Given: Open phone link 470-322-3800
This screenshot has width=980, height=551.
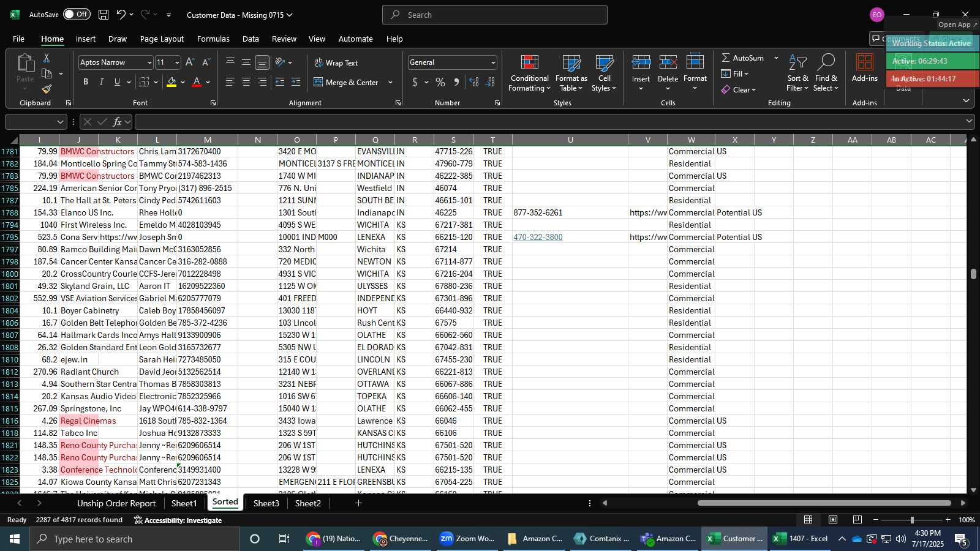Looking at the screenshot, I should (x=538, y=237).
